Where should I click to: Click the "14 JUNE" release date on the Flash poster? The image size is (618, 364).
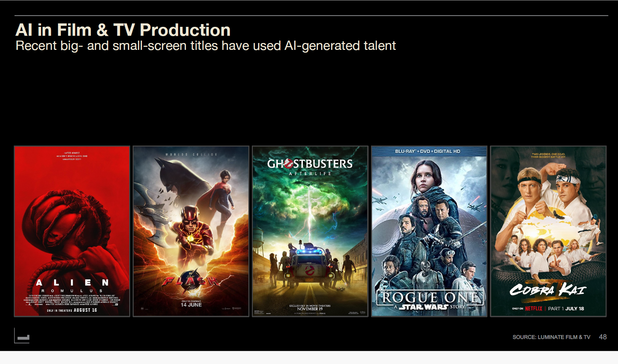pos(191,305)
